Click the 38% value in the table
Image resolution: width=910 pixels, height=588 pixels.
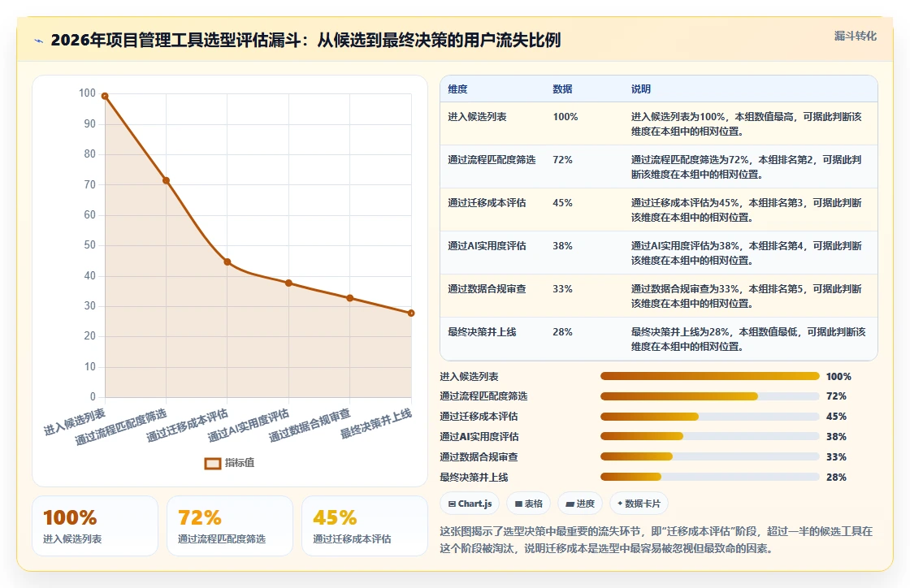[562, 246]
